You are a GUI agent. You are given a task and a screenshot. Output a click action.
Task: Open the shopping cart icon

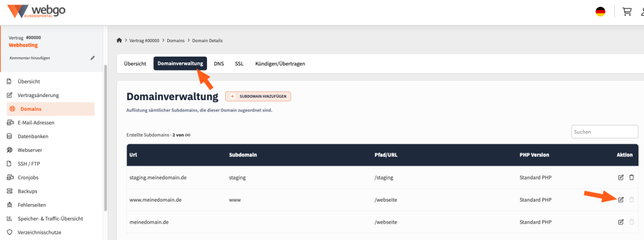click(x=627, y=11)
